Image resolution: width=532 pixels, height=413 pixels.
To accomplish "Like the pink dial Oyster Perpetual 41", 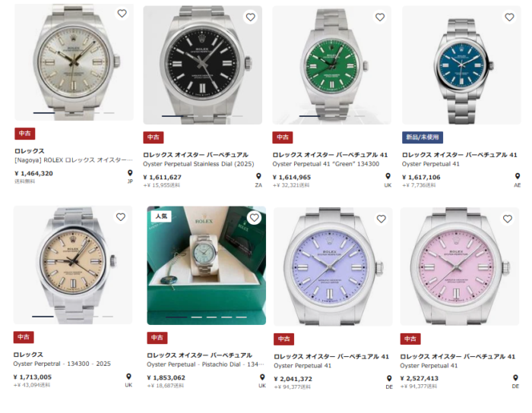I will pos(509,219).
